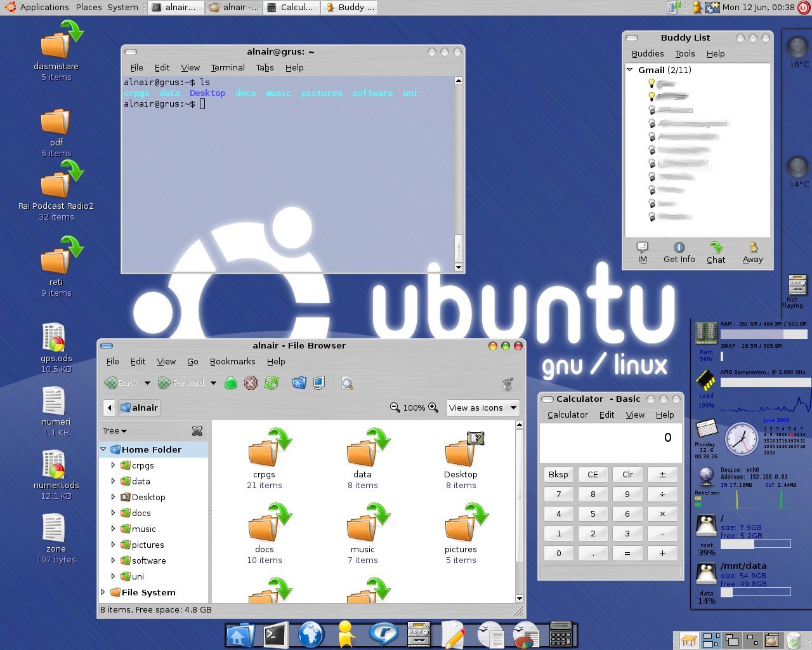Click the red Stop icon in File Browser
812x650 pixels.
(x=251, y=383)
